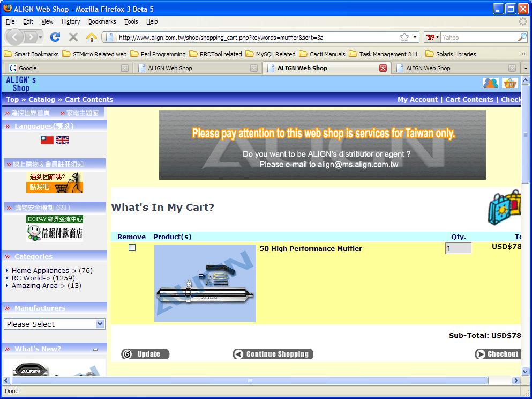The width and height of the screenshot is (532, 399).
Task: Go to Catalog in the breadcrumb
Action: pyautogui.click(x=42, y=100)
